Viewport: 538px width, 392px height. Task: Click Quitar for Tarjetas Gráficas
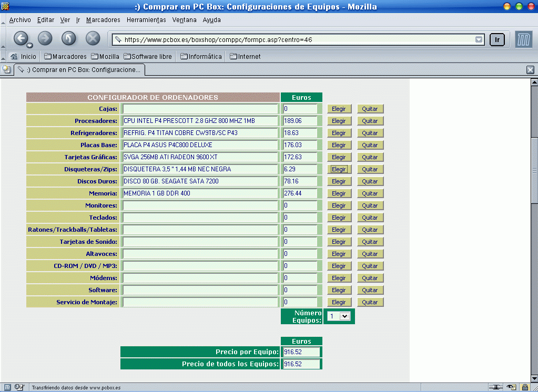pyautogui.click(x=370, y=157)
